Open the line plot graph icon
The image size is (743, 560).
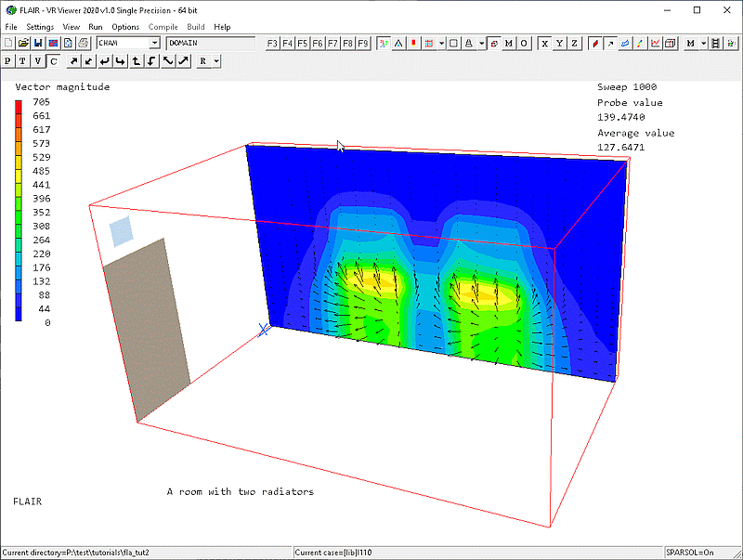tap(656, 43)
